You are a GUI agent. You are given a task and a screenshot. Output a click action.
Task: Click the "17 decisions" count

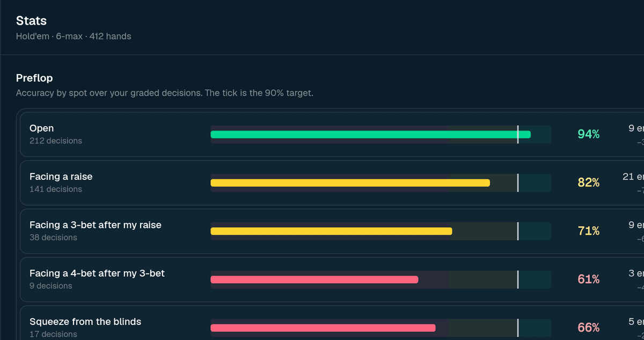coord(53,334)
